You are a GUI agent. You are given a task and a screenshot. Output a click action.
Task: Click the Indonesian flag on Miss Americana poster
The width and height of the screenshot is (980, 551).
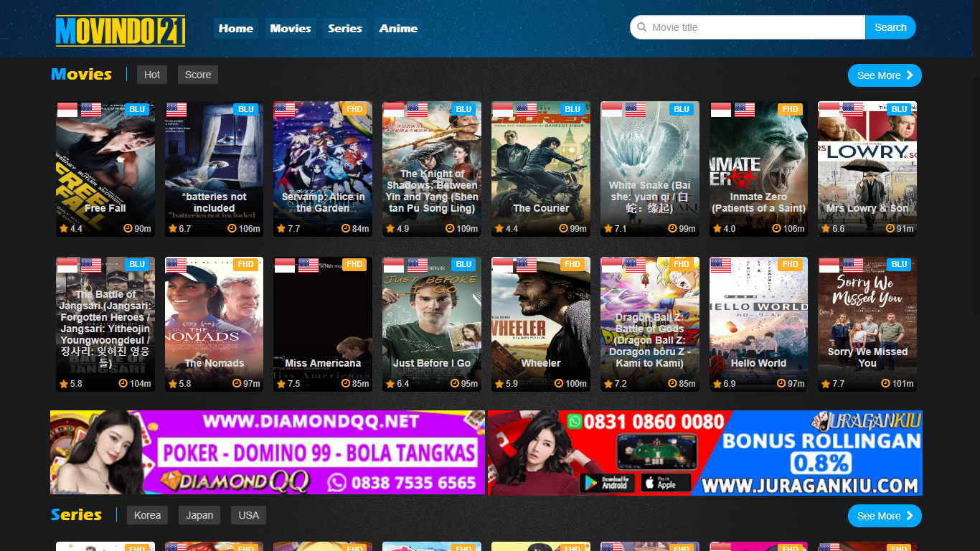pos(285,265)
